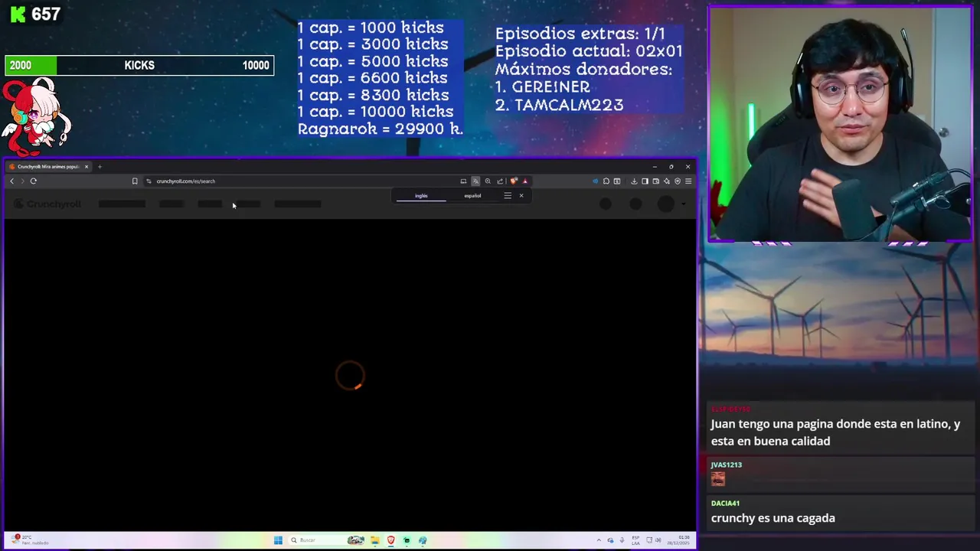The height and width of the screenshot is (551, 980).
Task: Open translate popup options menu
Action: [508, 196]
